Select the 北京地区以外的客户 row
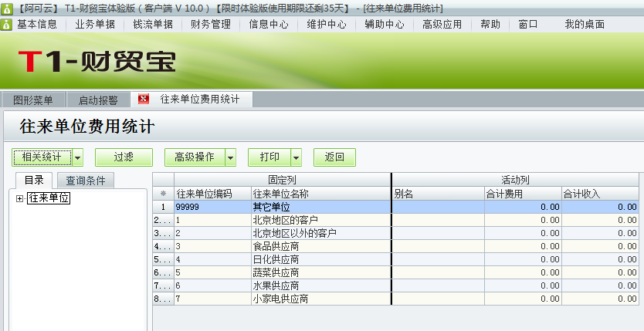The height and width of the screenshot is (331, 644). 396,233
